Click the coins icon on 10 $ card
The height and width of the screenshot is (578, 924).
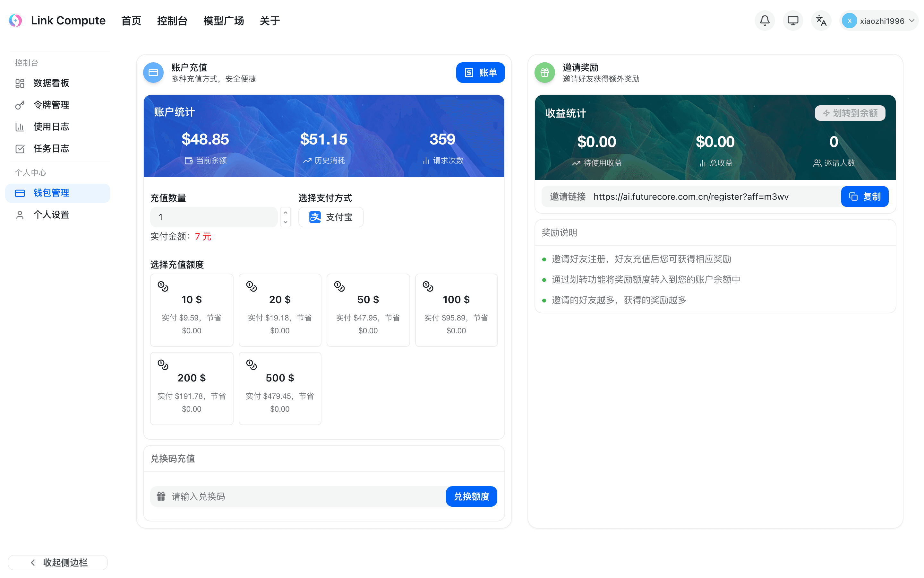163,286
